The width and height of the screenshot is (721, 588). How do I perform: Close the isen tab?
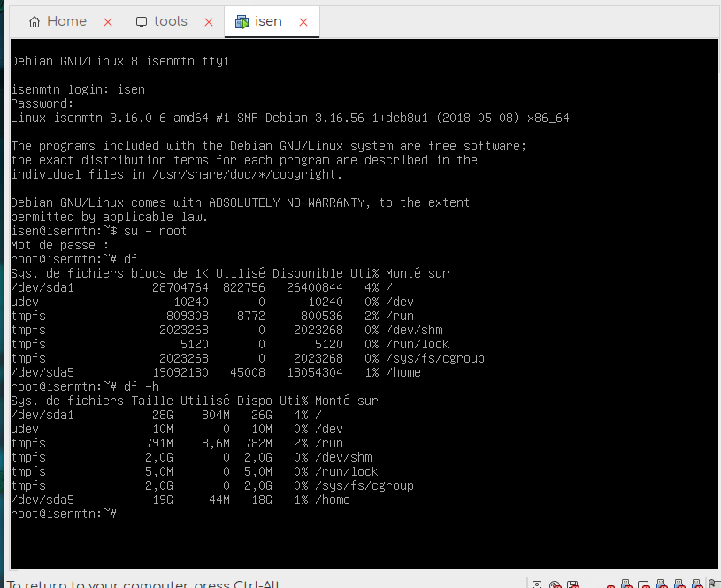tap(303, 22)
